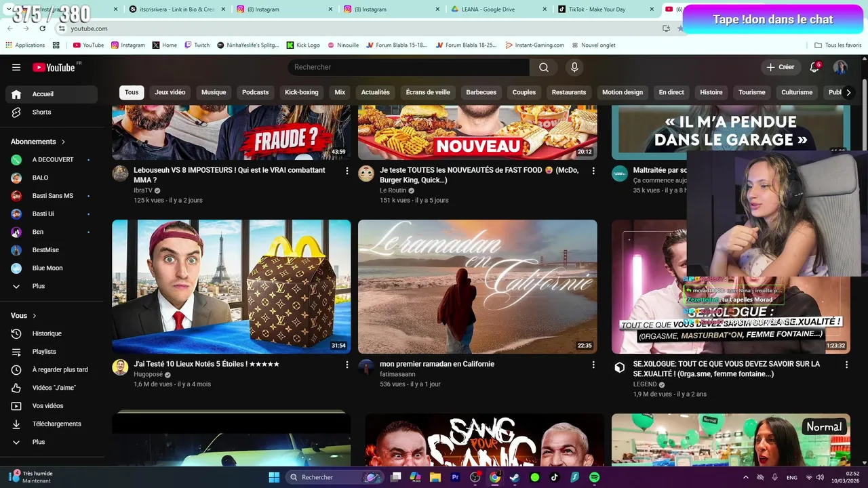Open À regarder plus tard

(52, 369)
